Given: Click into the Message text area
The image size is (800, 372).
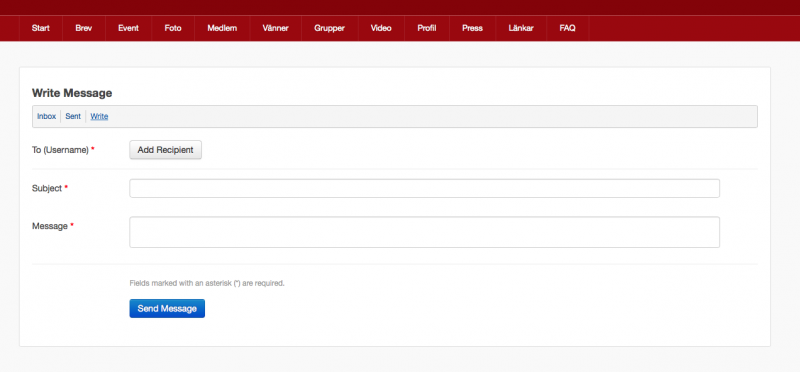Looking at the screenshot, I should 424,232.
